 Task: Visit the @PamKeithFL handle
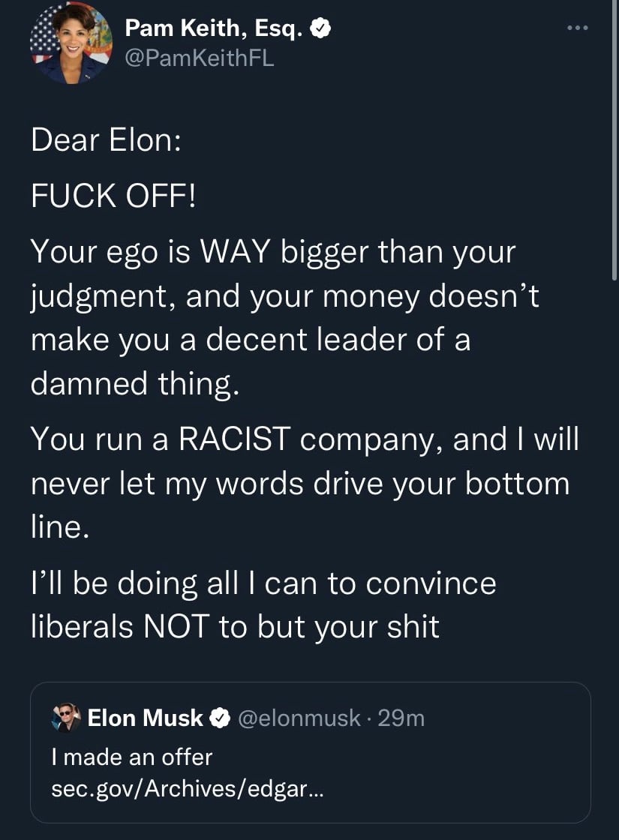[199, 57]
